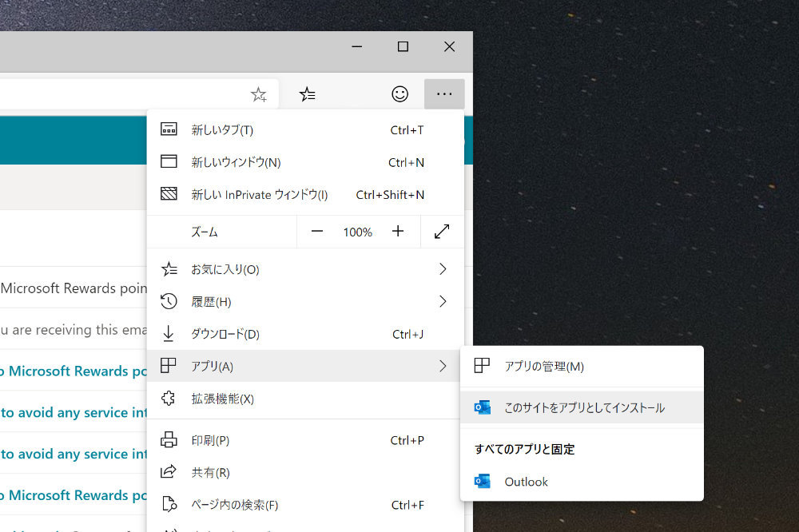Click the アプリの管理 grid icon
This screenshot has height=532, width=799.
coord(482,365)
